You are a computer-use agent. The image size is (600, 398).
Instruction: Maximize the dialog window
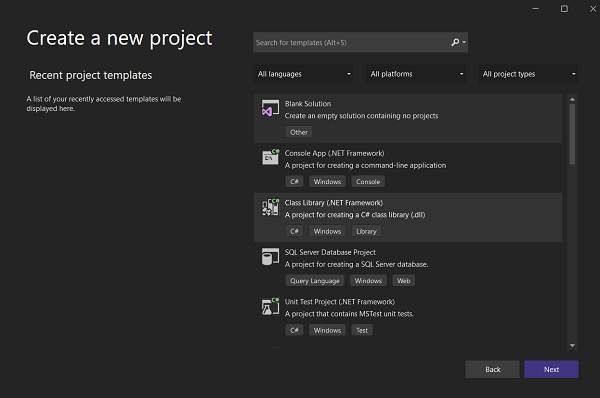(564, 8)
